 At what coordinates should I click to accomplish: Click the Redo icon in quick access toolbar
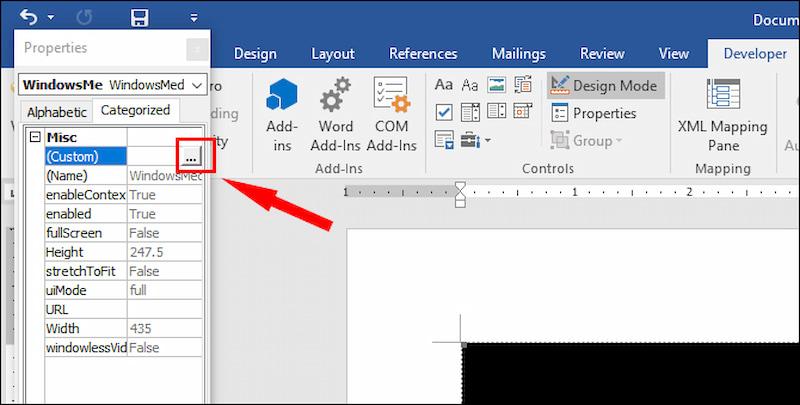[84, 18]
